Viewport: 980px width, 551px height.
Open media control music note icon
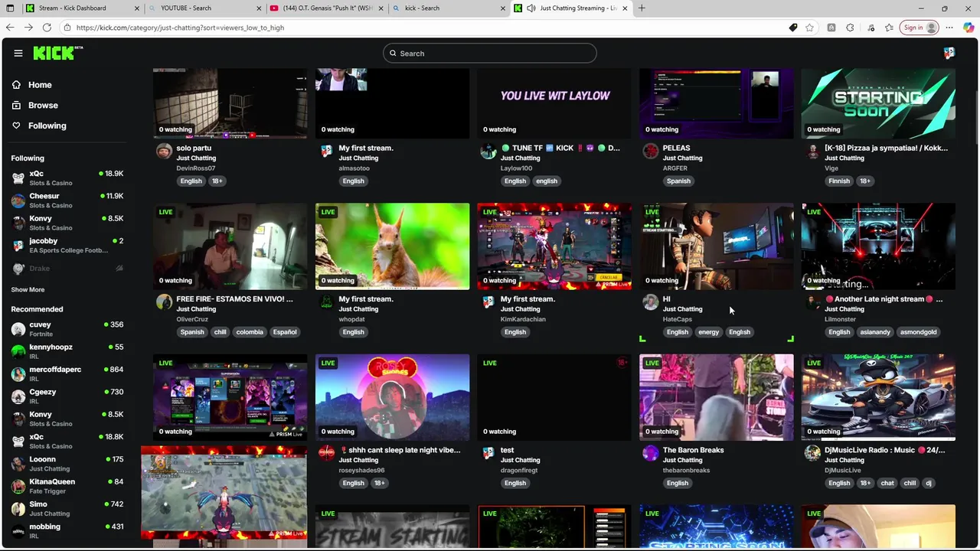(x=871, y=28)
